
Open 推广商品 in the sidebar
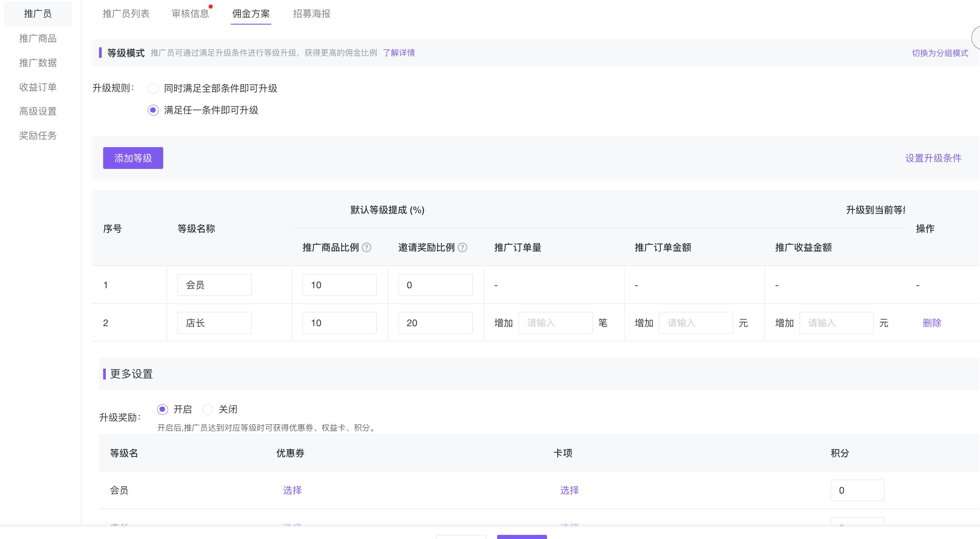click(x=38, y=38)
